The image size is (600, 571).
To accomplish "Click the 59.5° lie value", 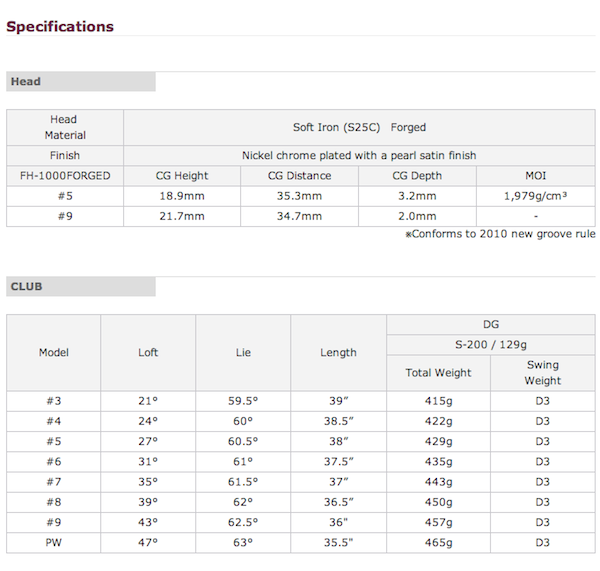I will pyautogui.click(x=243, y=401).
